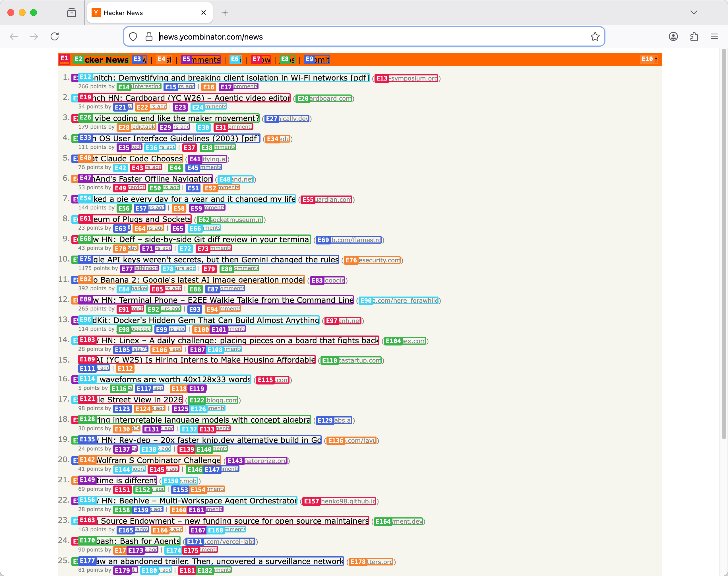The image size is (728, 576).
Task: Click the address bar URL field
Action: pos(337,36)
